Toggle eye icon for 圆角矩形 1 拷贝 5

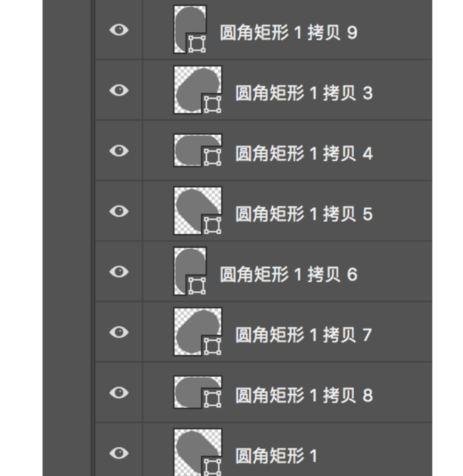120,211
